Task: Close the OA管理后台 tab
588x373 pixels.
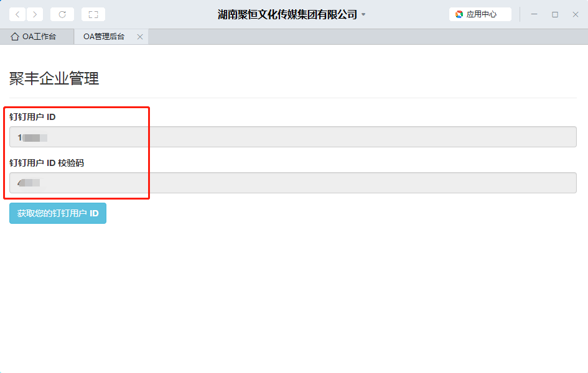Action: [x=140, y=37]
